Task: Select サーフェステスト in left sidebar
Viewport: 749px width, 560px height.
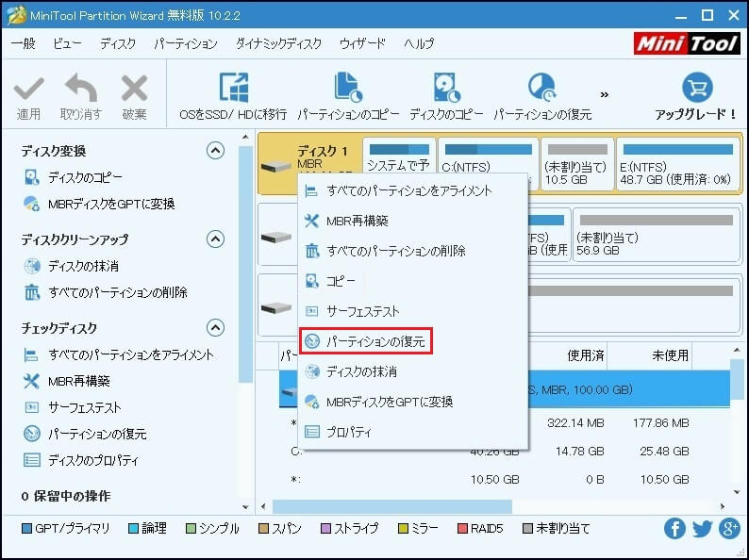Action: [85, 407]
